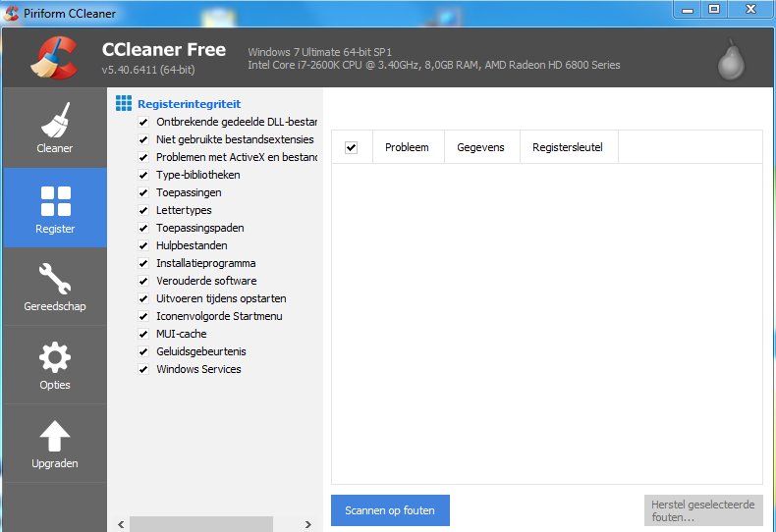
Task: Toggle Uitvoeren tijdens opstarten checkbox
Action: point(143,298)
